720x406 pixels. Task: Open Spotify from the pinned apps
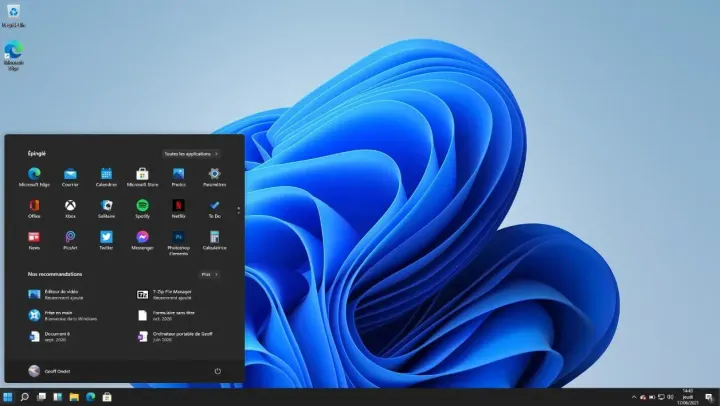[142, 206]
